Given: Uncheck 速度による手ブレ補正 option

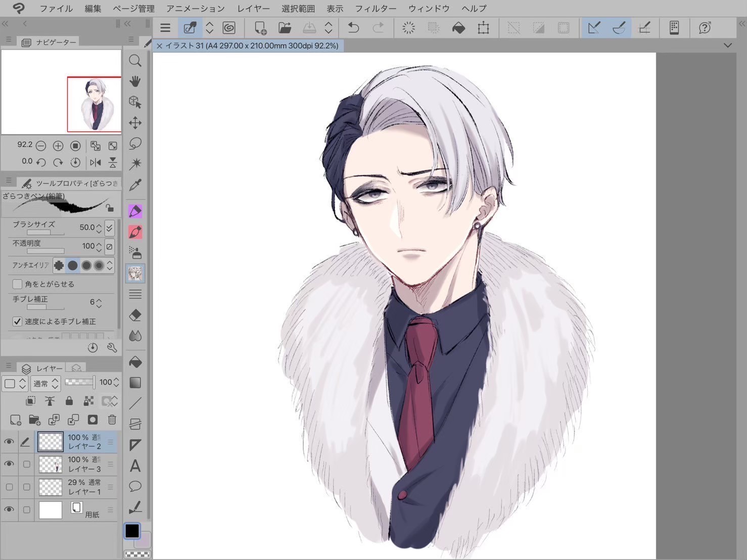Looking at the screenshot, I should coord(18,321).
